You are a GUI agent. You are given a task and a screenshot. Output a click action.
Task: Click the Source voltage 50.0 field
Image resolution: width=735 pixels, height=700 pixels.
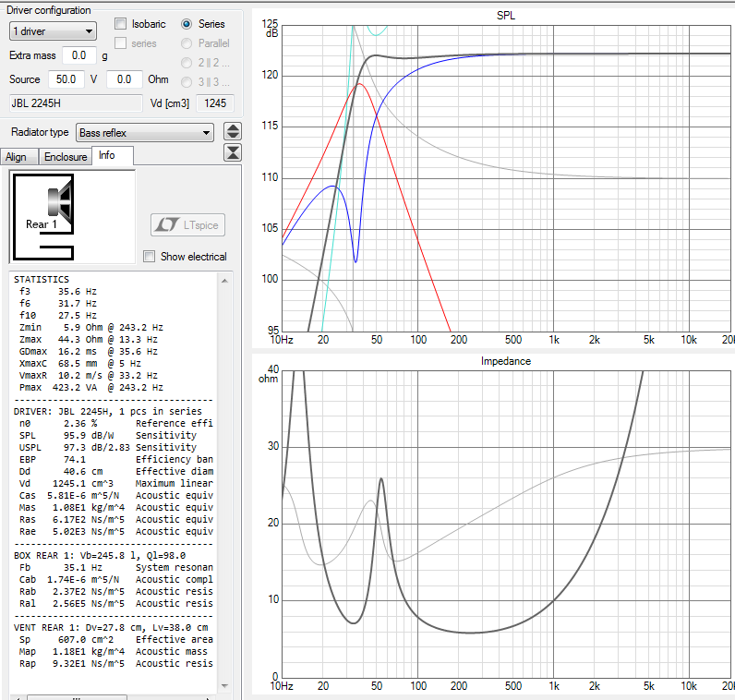tap(66, 79)
